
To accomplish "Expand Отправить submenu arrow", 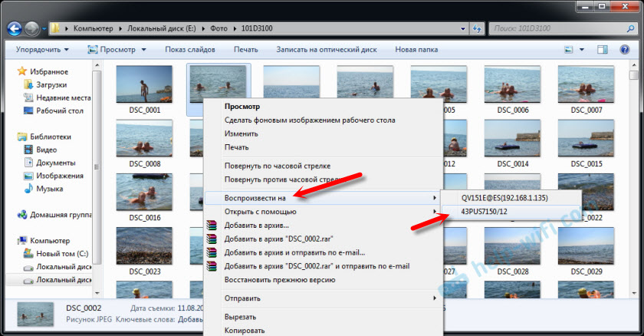I will click(435, 298).
